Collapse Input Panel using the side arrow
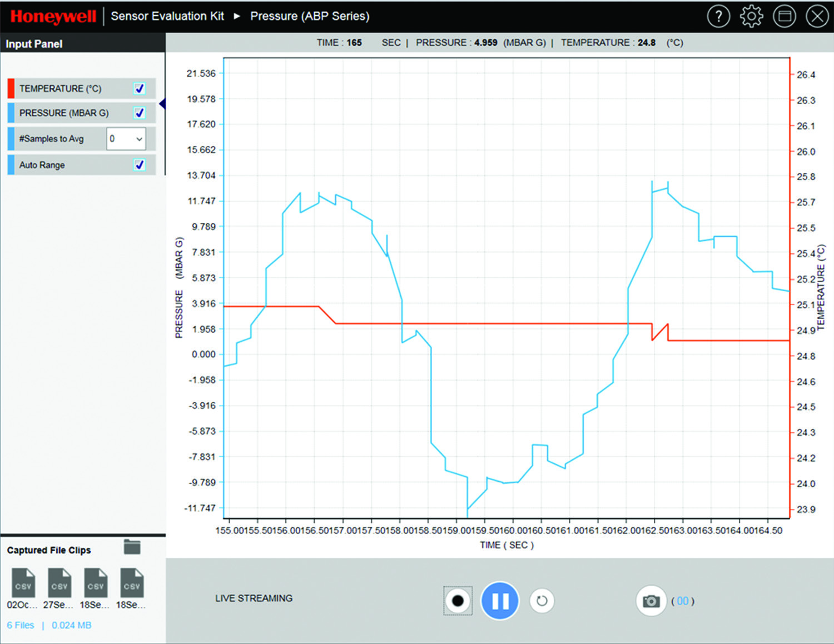The image size is (834, 644). pos(162,104)
